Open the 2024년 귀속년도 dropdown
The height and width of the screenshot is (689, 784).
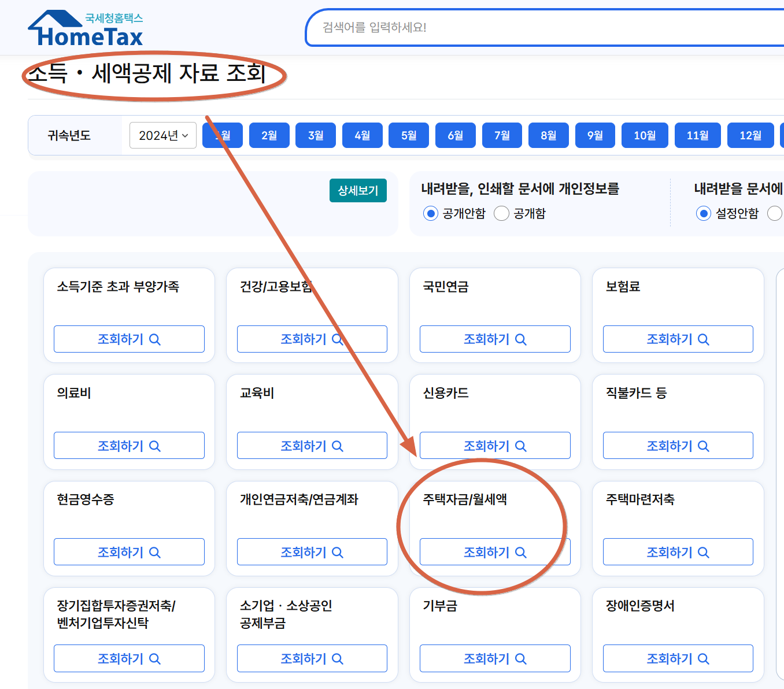pyautogui.click(x=162, y=135)
